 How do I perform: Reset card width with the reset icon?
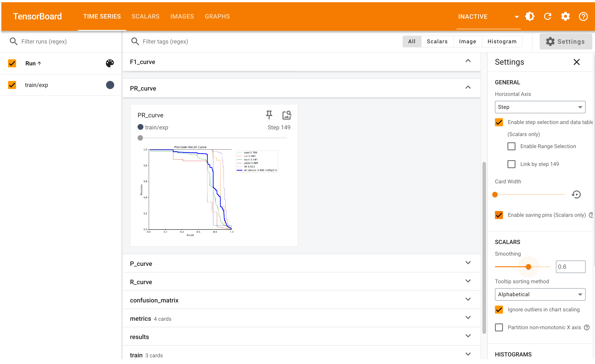tap(576, 194)
